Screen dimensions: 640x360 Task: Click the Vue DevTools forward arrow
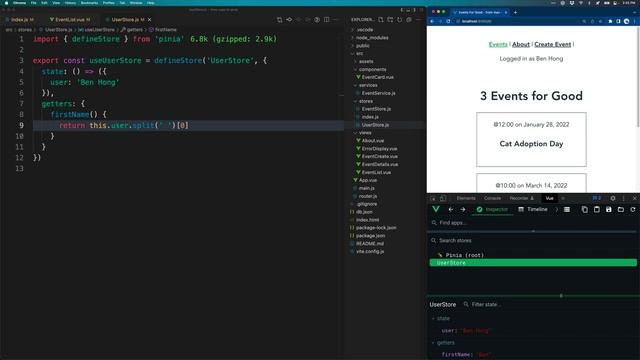point(463,209)
